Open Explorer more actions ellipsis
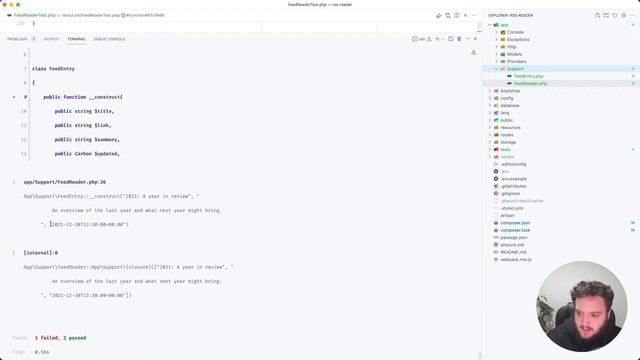 [632, 16]
